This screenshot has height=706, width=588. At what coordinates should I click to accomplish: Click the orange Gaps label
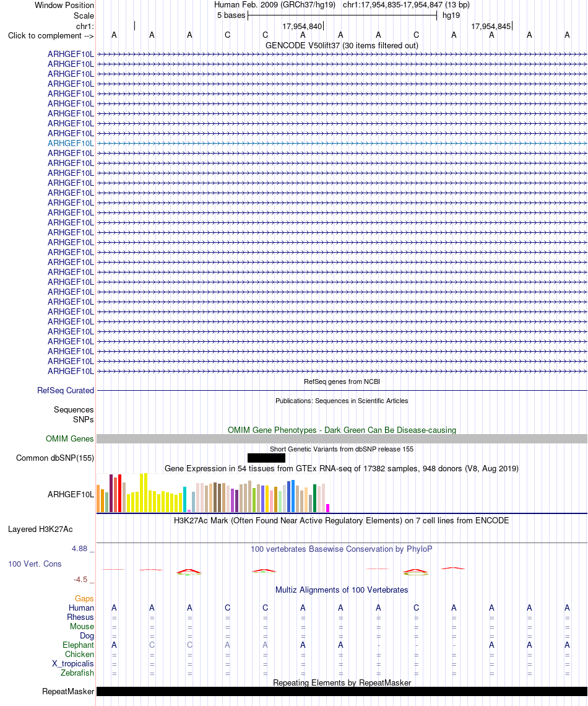[84, 598]
